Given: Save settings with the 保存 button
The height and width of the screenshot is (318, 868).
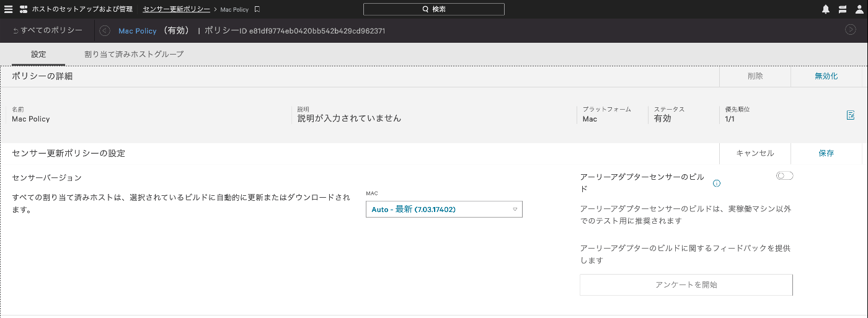Looking at the screenshot, I should click(x=826, y=153).
